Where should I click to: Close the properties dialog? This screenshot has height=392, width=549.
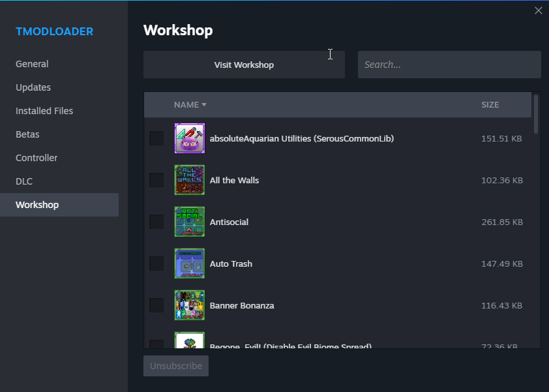coord(539,10)
